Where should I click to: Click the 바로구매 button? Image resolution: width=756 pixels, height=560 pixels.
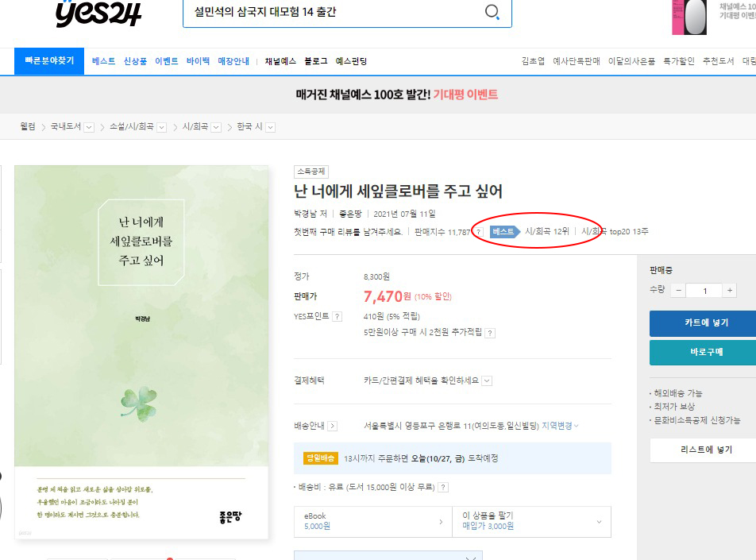click(x=703, y=353)
